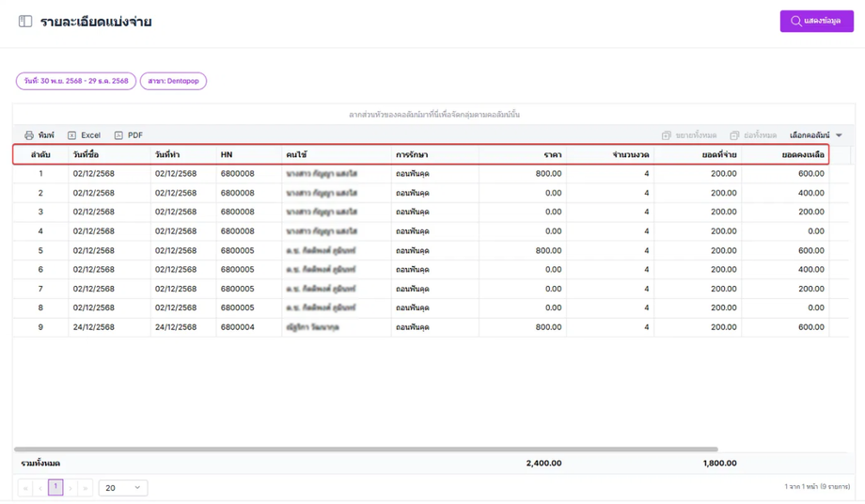Sort by the ราคา column header
The height and width of the screenshot is (504, 865).
(552, 154)
